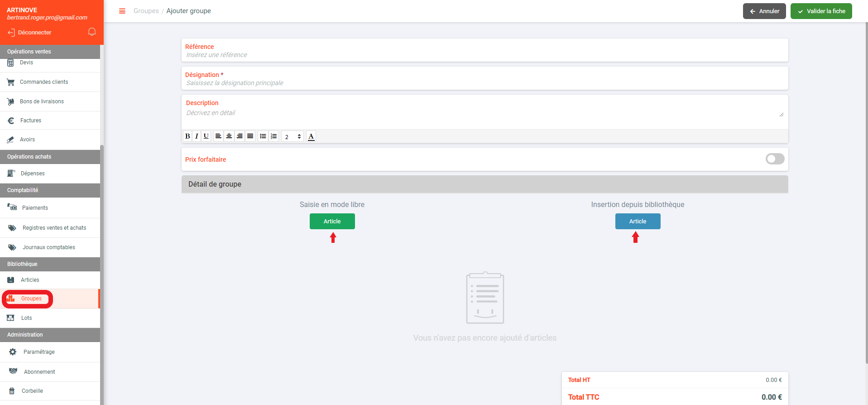The height and width of the screenshot is (405, 868).
Task: Click the notification bell icon
Action: tap(92, 32)
